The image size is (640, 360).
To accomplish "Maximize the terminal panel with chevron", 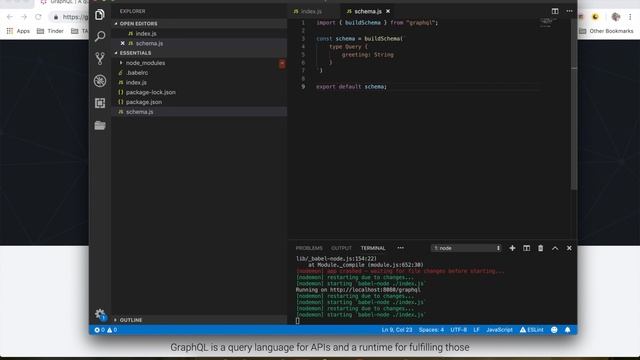I will point(555,248).
